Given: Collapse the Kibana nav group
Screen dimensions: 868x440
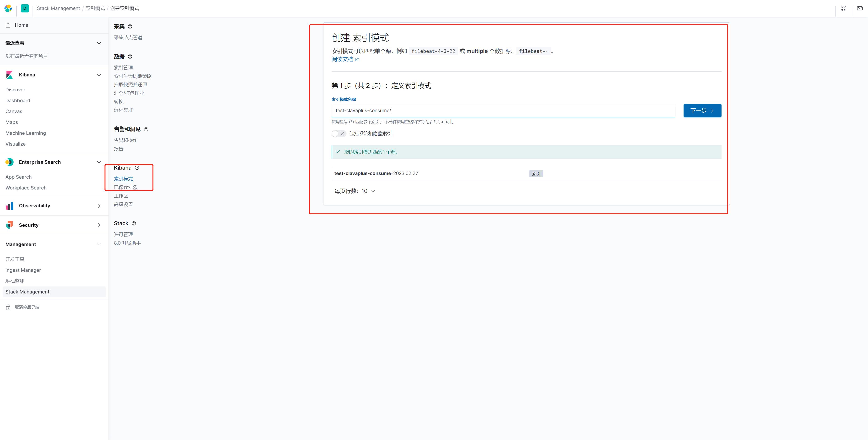Looking at the screenshot, I should (99, 75).
